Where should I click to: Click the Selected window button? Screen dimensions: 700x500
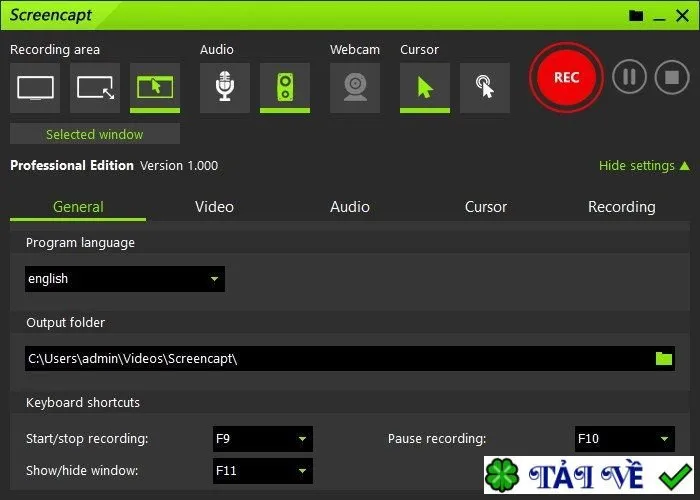(x=95, y=134)
